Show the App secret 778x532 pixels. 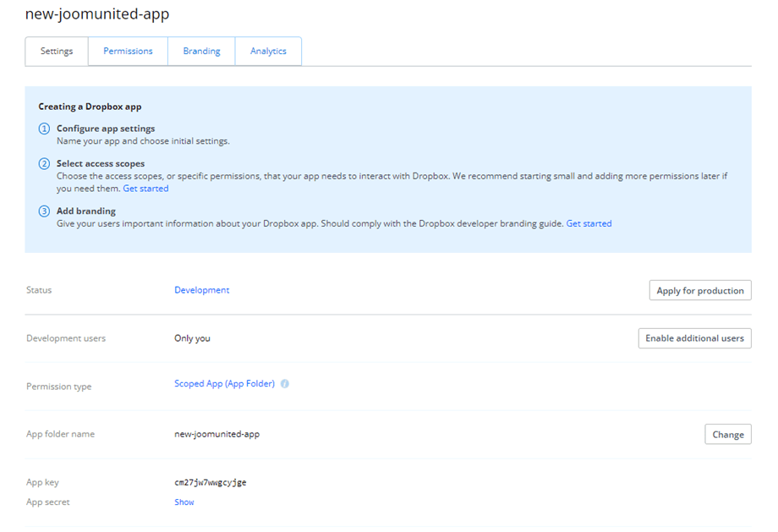(184, 502)
